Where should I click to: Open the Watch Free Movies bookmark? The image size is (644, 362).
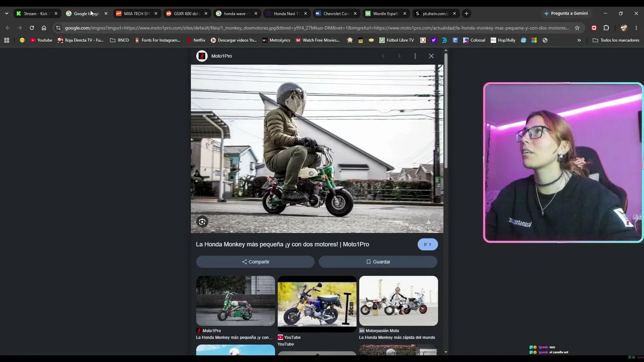317,40
